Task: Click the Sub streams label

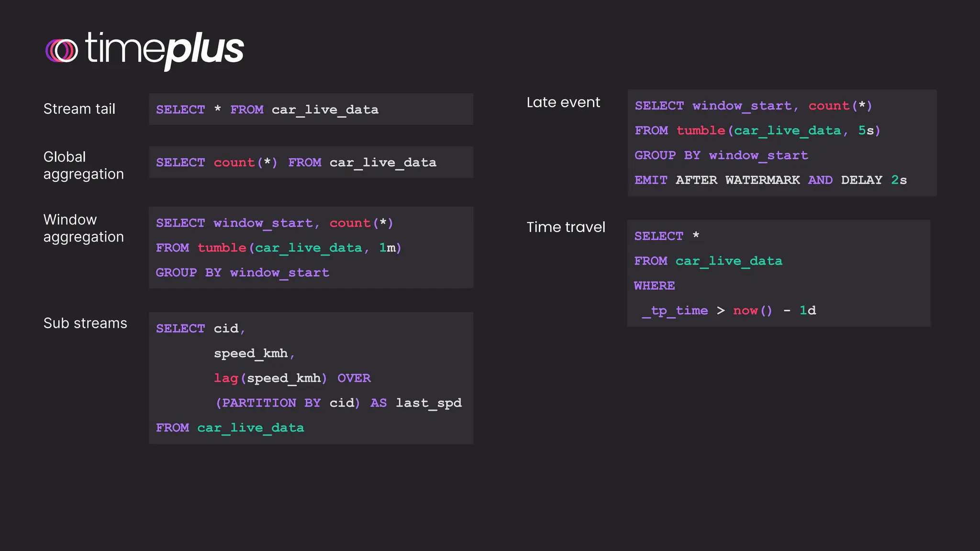Action: click(85, 323)
